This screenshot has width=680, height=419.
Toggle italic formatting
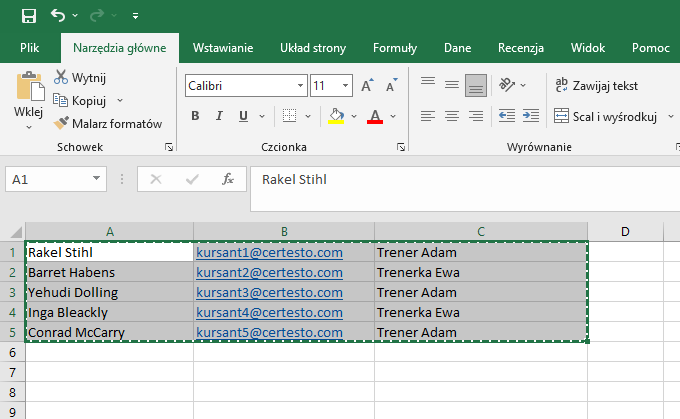(x=219, y=116)
